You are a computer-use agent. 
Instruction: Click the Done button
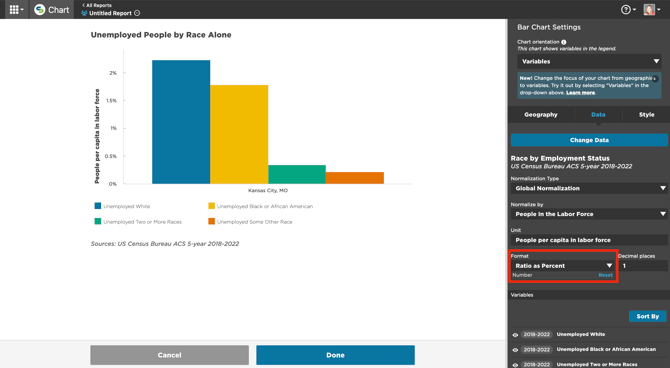335,355
